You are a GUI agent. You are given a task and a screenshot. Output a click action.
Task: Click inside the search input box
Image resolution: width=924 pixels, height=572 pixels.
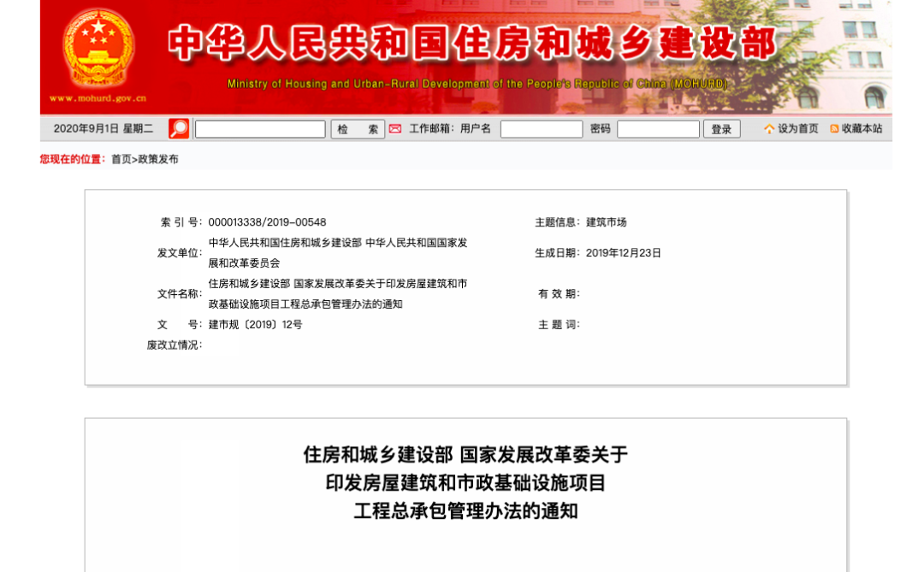point(258,128)
